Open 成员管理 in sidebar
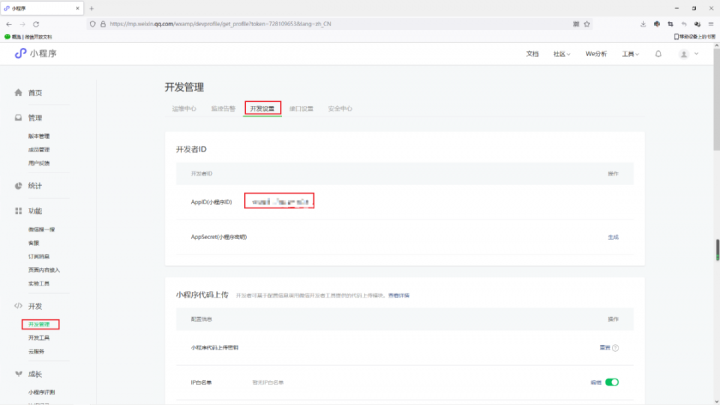Viewport: 720px width, 405px height. pyautogui.click(x=39, y=150)
